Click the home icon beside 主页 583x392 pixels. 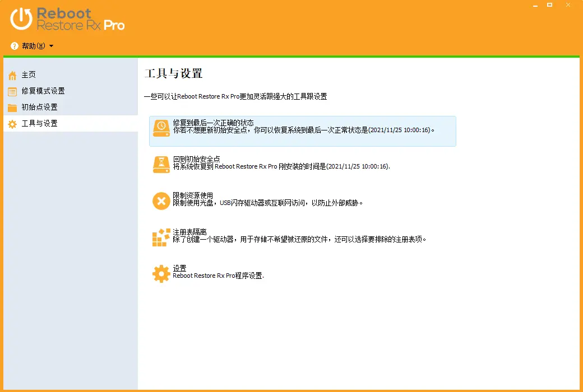12,76
